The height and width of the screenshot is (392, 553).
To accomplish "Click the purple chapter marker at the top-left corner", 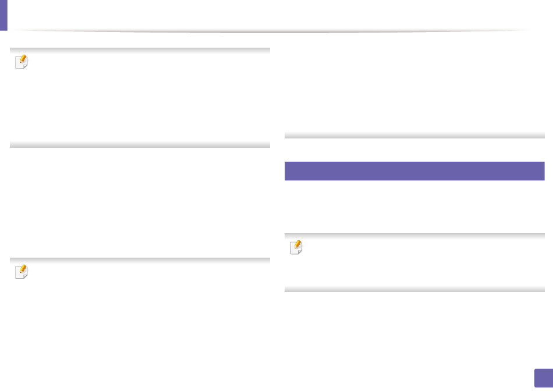I will tap(3, 15).
